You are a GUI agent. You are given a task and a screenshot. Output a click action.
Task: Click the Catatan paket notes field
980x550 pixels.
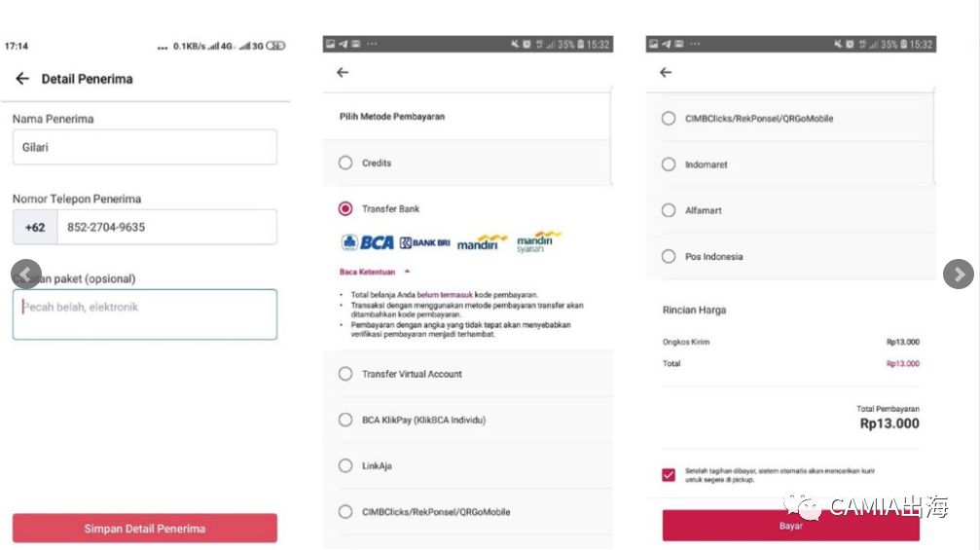tap(144, 314)
